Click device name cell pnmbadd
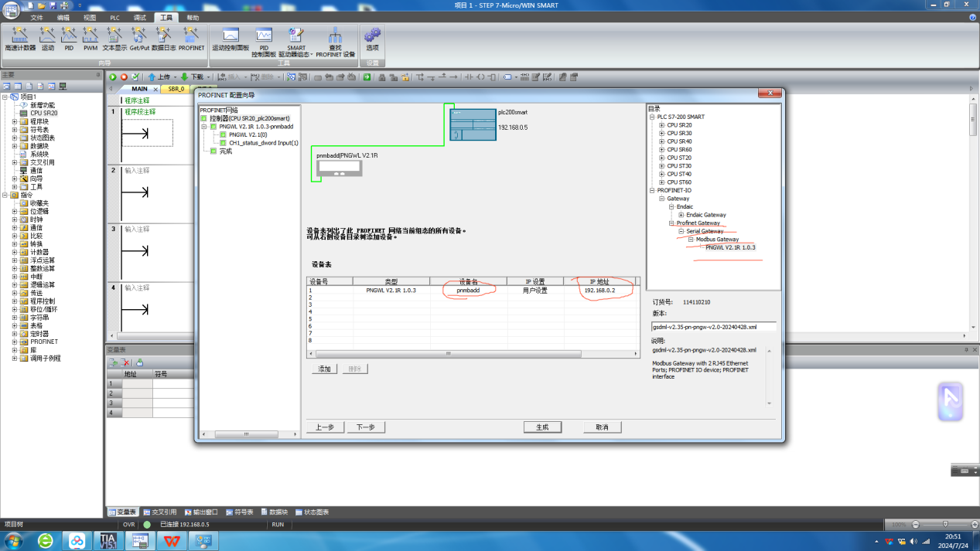The width and height of the screenshot is (980, 551). (x=468, y=291)
